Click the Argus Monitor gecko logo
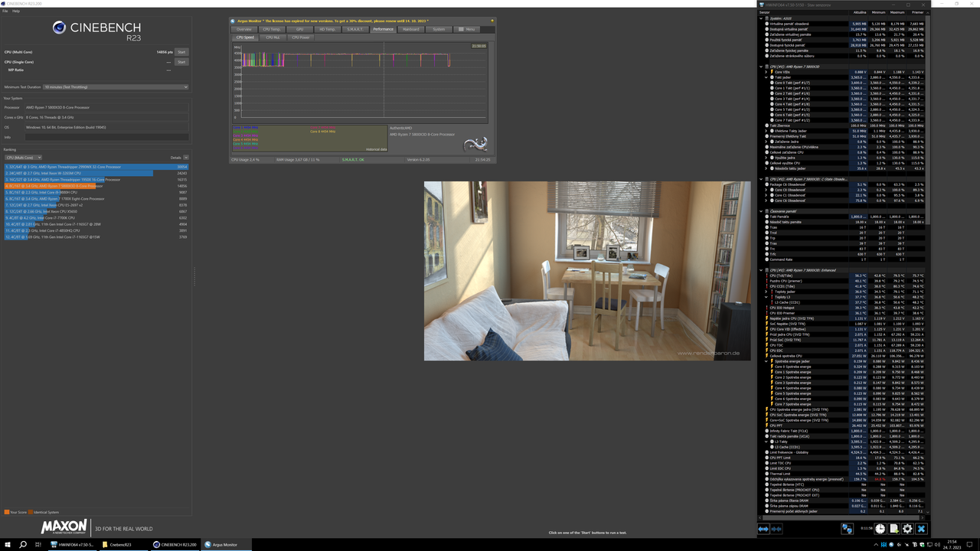 click(x=475, y=143)
